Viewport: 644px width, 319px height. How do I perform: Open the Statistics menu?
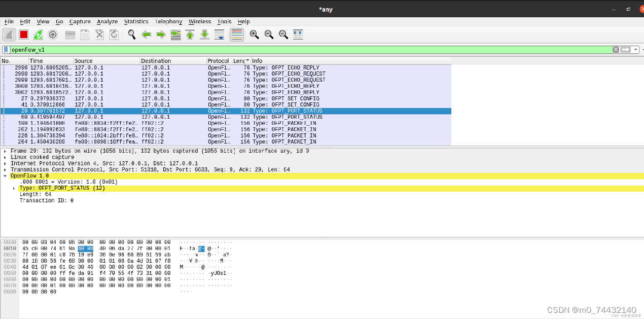(136, 21)
